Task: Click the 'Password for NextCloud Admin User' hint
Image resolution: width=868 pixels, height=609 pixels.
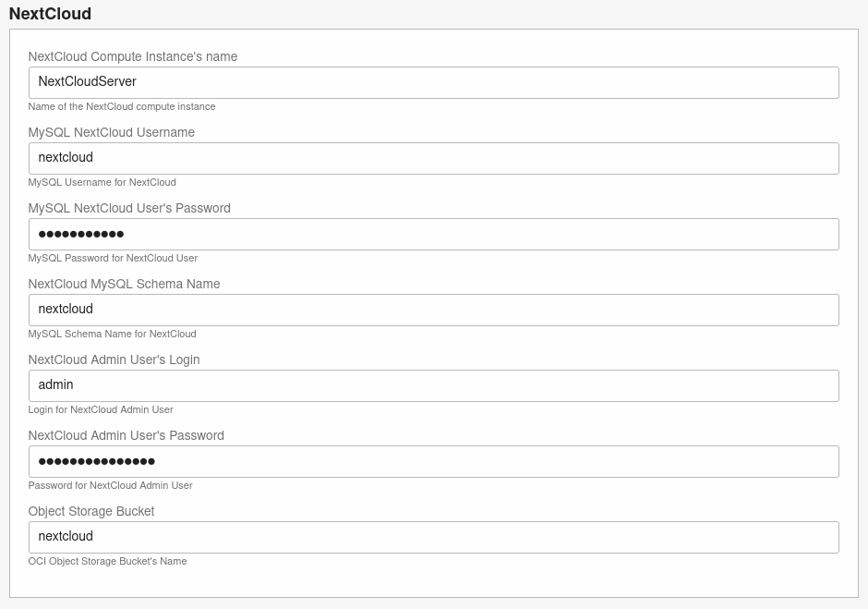Action: pyautogui.click(x=110, y=485)
